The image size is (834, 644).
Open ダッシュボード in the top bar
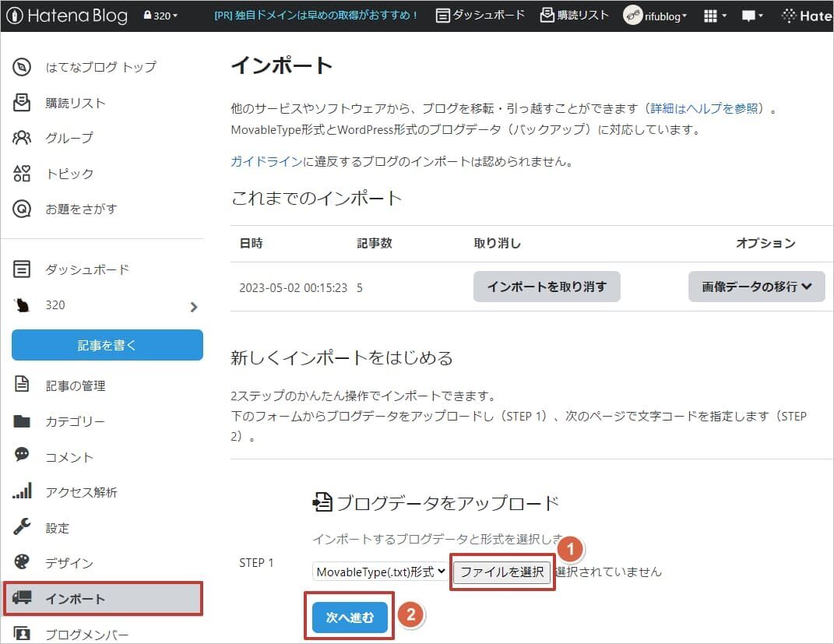click(x=481, y=14)
